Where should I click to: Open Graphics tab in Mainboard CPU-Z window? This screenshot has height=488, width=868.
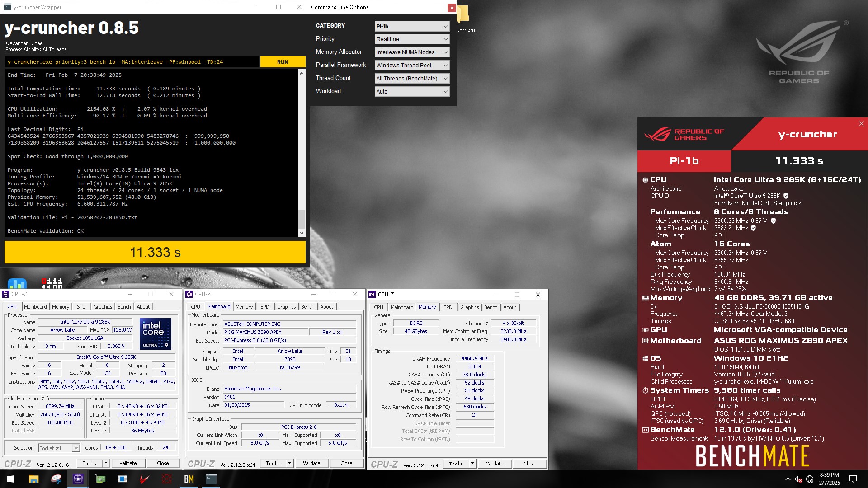click(287, 307)
